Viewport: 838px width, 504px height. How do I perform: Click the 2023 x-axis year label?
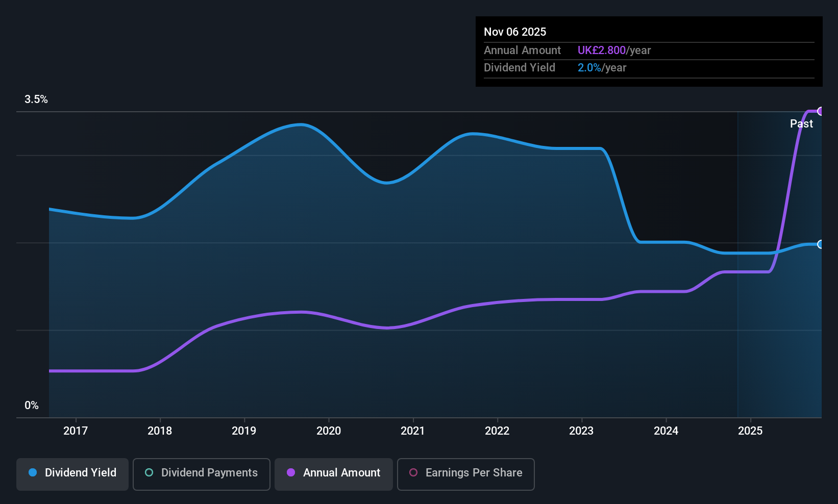tap(581, 431)
